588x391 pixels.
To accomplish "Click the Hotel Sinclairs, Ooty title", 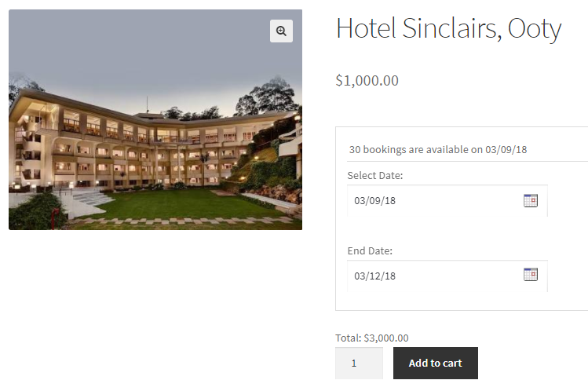I will pos(448,29).
